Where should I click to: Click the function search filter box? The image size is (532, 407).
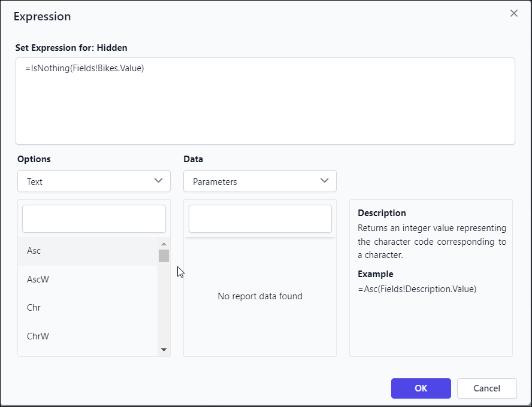coord(93,218)
